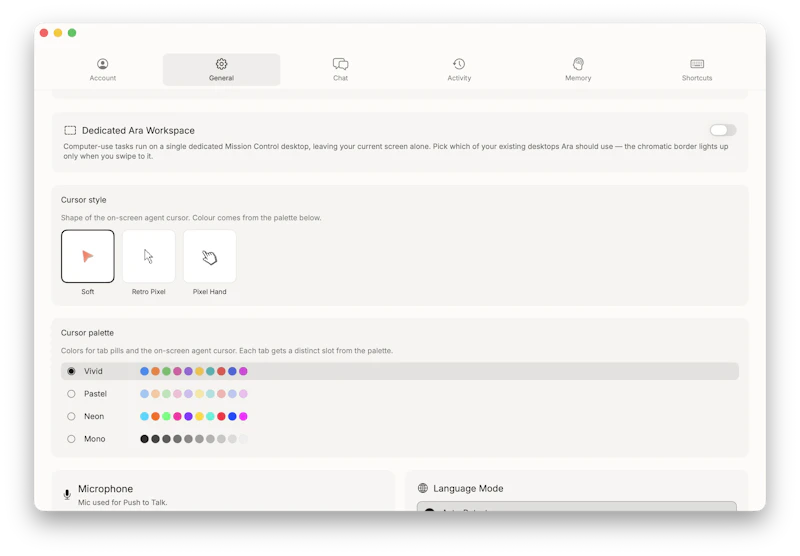Select the Pastel palette radio button
The width and height of the screenshot is (800, 556).
click(x=71, y=394)
